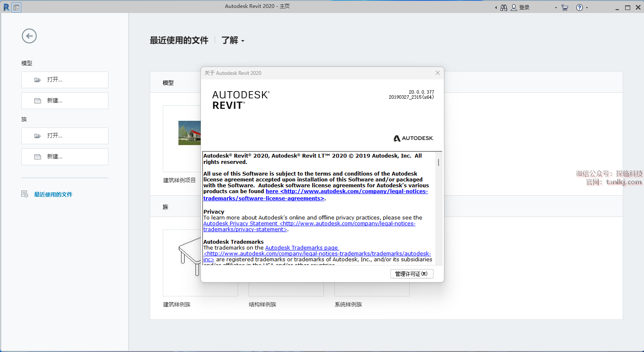Expand the sign-in account dropdown arrow
Screen dimensions: 644x352
pos(556,8)
